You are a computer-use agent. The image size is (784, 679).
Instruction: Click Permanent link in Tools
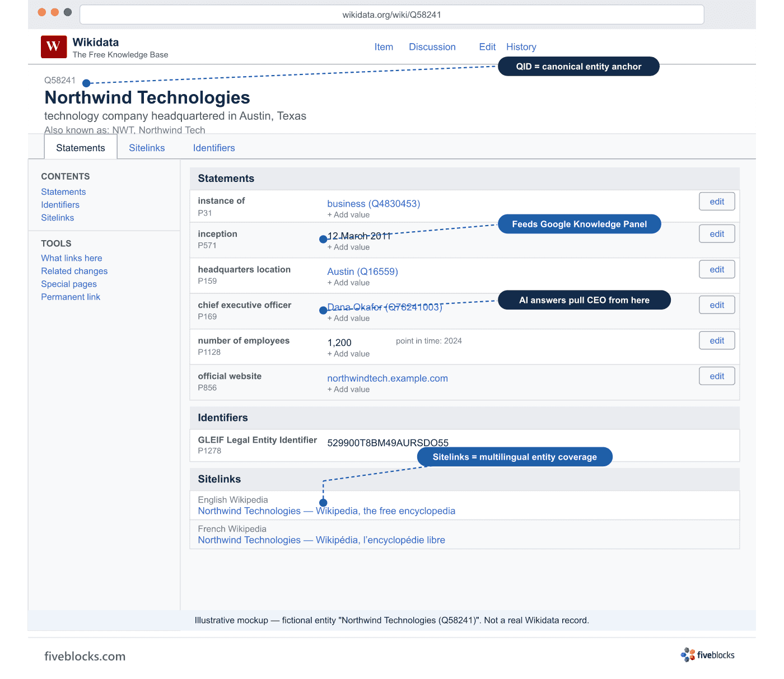(x=71, y=297)
